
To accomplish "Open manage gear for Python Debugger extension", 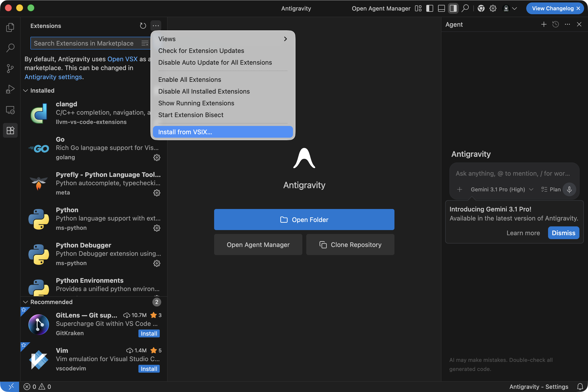I will click(157, 263).
